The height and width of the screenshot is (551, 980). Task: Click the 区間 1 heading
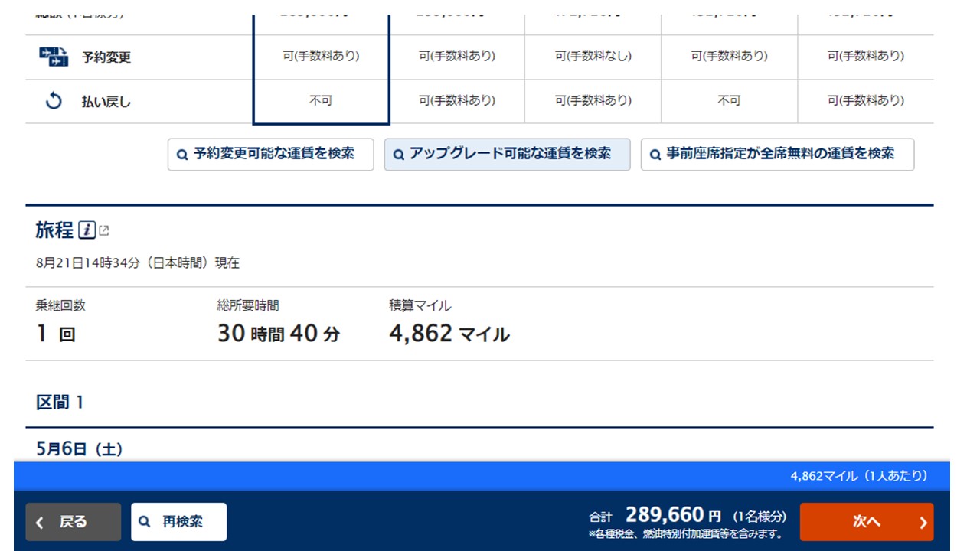pyautogui.click(x=60, y=402)
